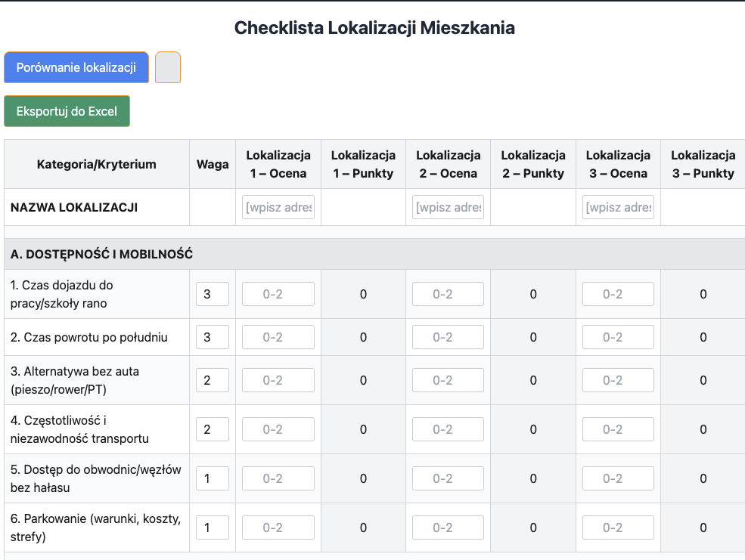Focus the Lokalizacja 1 address name field

click(278, 207)
